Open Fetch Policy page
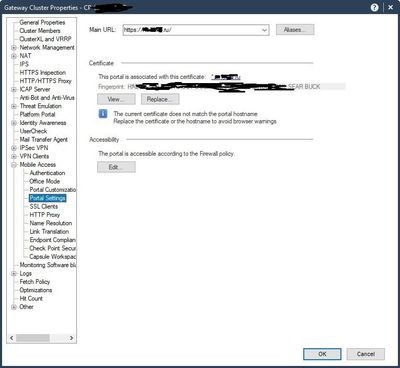Screen dimensions: 400x368 pyautogui.click(x=34, y=282)
